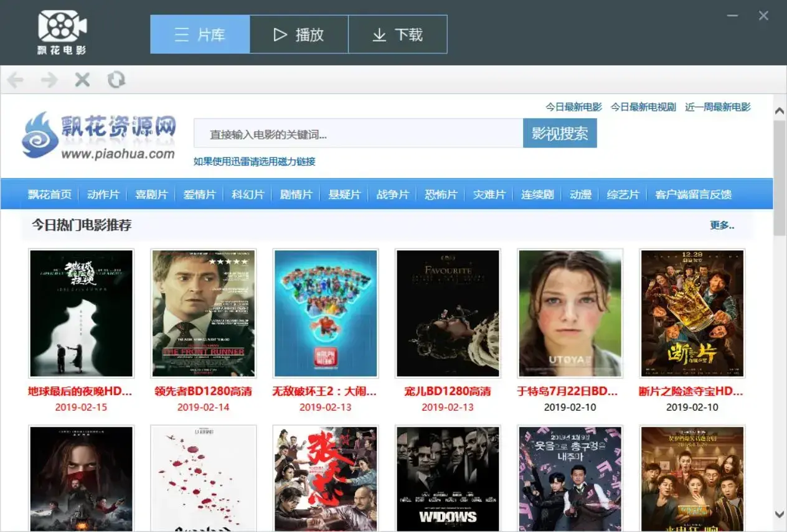This screenshot has height=532, width=787.
Task: Click the 领先者BD1280高清 title link
Action: point(203,392)
